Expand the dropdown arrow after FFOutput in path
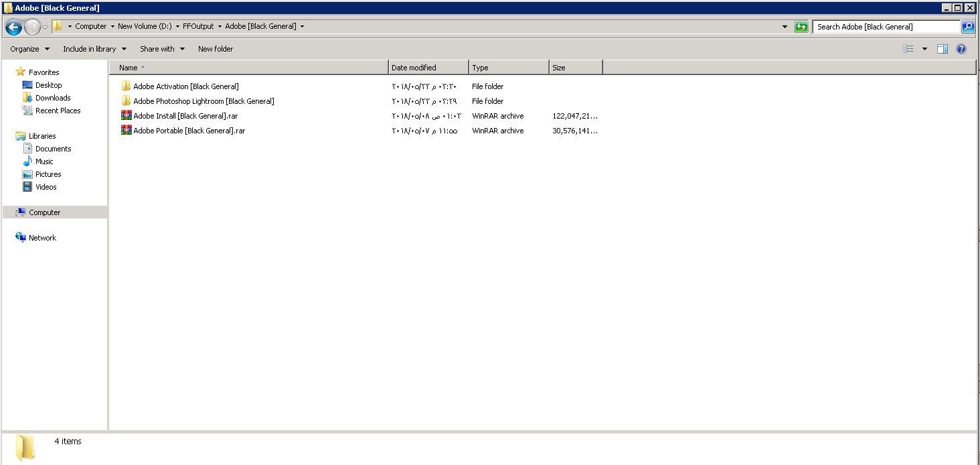The width and height of the screenshot is (980, 465). click(x=220, y=27)
